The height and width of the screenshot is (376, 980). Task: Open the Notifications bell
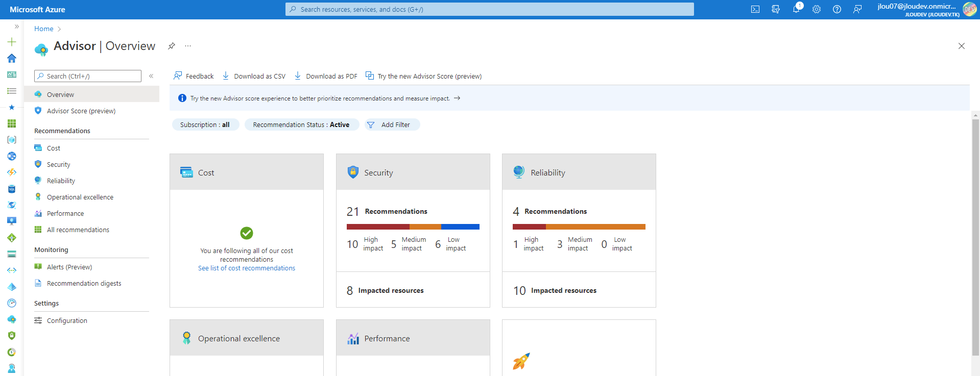point(796,9)
